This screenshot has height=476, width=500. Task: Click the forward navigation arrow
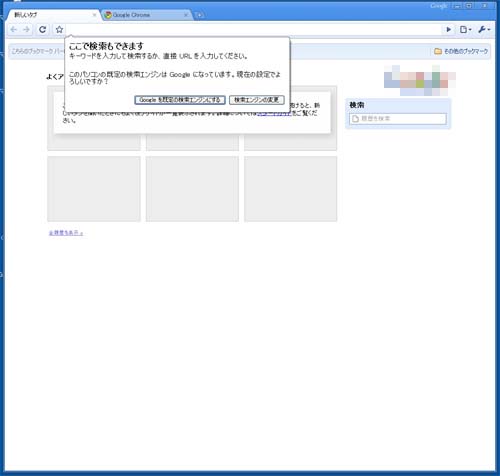tap(26, 30)
